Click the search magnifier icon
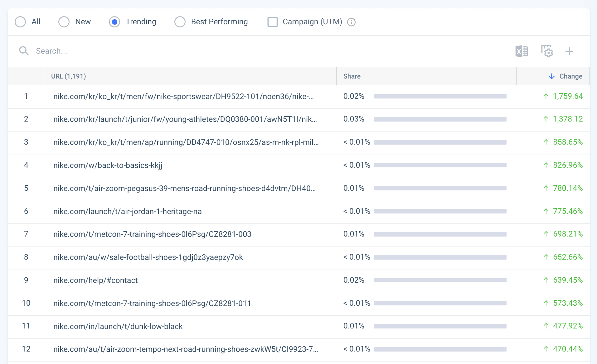597x364 pixels. [23, 50]
